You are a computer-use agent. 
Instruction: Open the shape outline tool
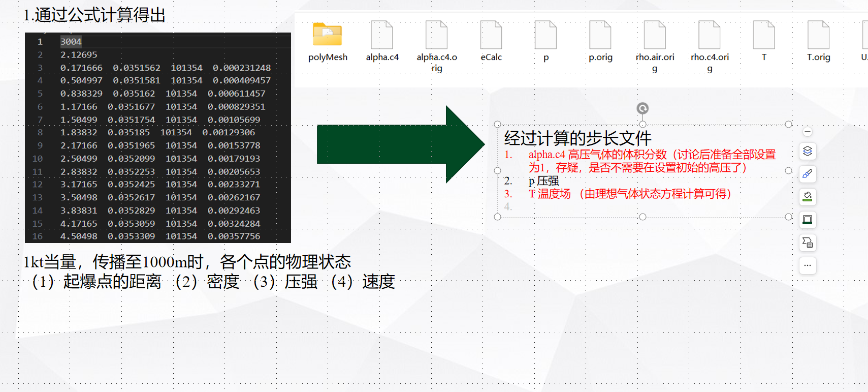point(808,220)
